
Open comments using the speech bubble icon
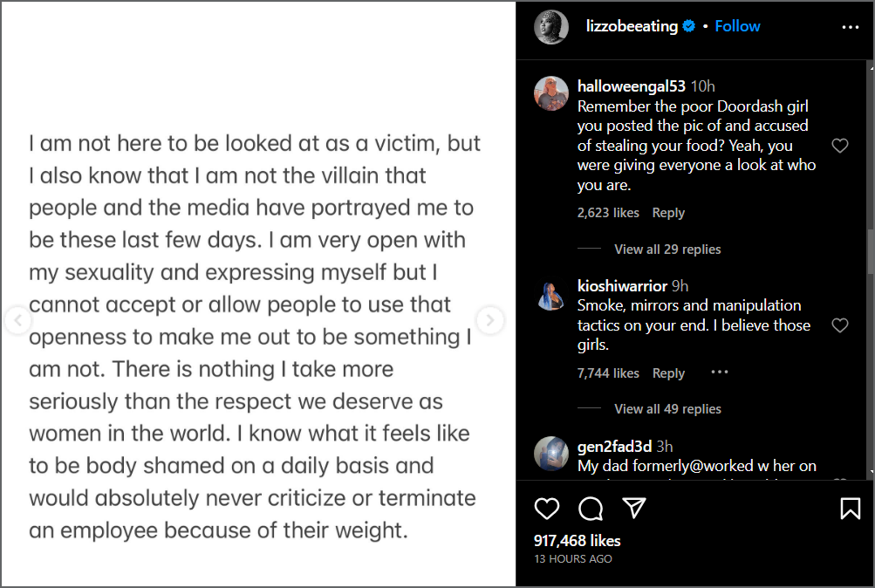point(591,509)
